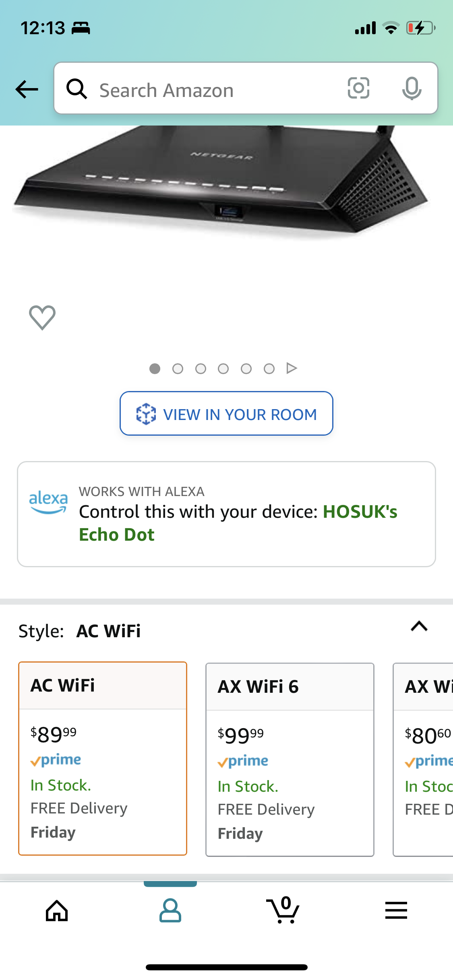Go to Home tab in bottom bar
The image size is (453, 980).
[57, 910]
